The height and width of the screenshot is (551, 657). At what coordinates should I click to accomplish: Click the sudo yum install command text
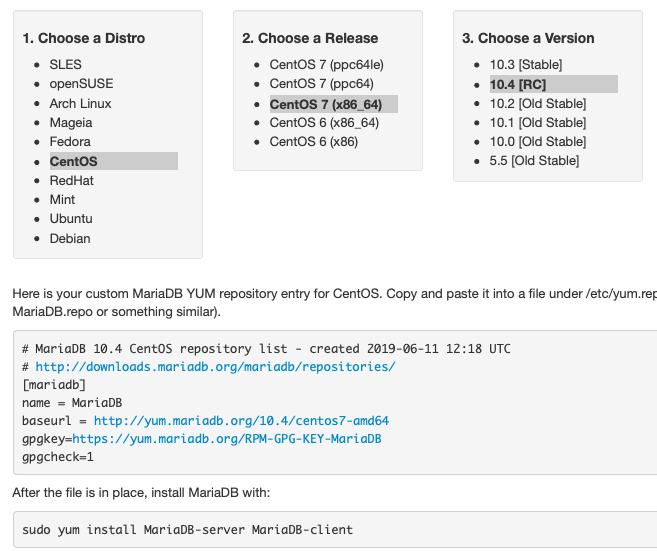tap(187, 530)
